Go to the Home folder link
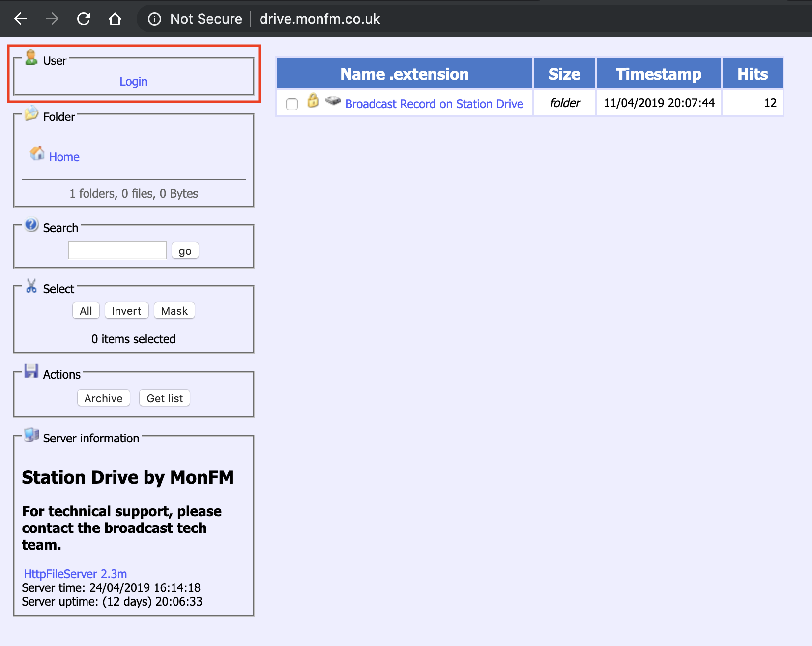This screenshot has width=812, height=646. (64, 157)
